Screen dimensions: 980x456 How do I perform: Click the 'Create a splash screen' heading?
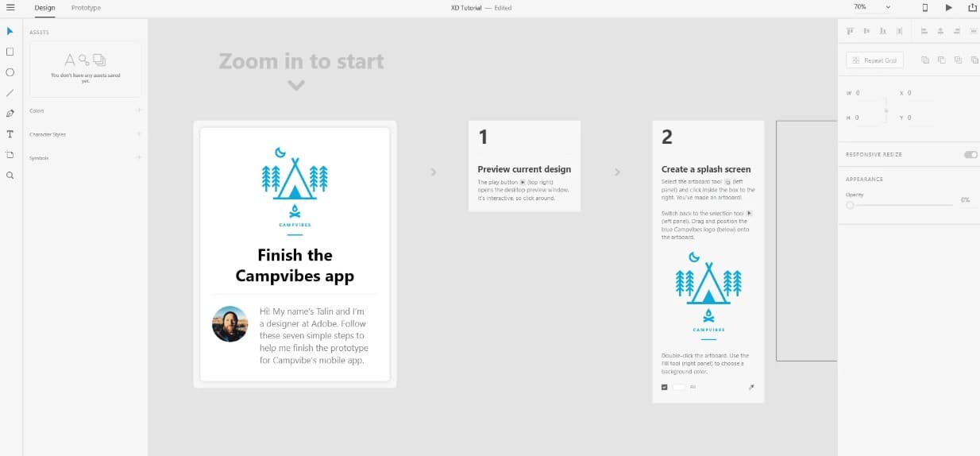tap(706, 169)
